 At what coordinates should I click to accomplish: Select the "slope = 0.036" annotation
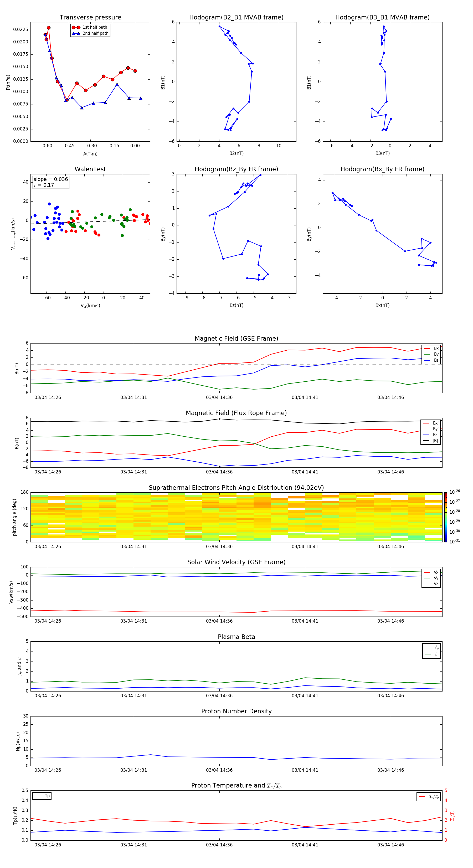pyautogui.click(x=50, y=179)
